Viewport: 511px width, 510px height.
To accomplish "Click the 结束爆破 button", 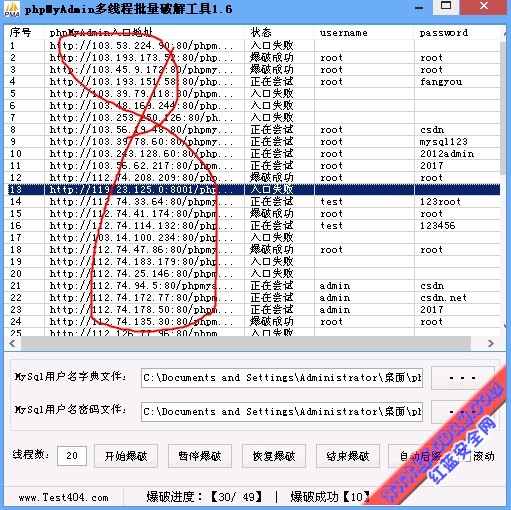I will [x=348, y=456].
